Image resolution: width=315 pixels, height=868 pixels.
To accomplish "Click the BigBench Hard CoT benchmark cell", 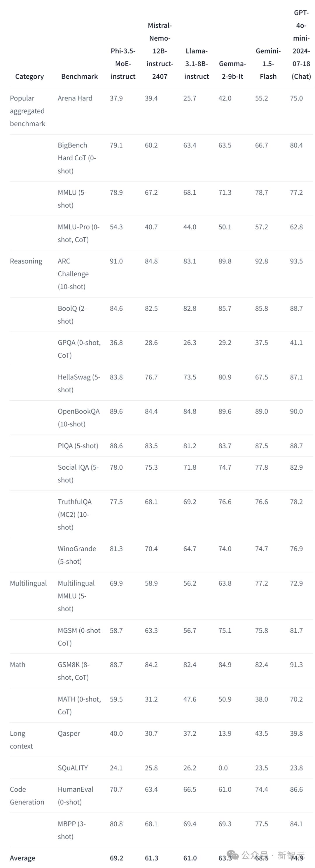I will point(77,158).
